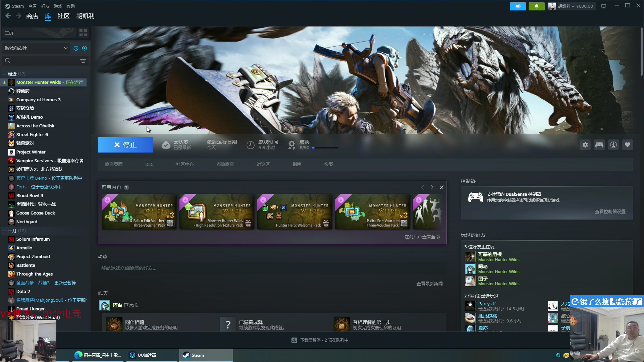Open 查看控制器设置 link

pyautogui.click(x=610, y=212)
